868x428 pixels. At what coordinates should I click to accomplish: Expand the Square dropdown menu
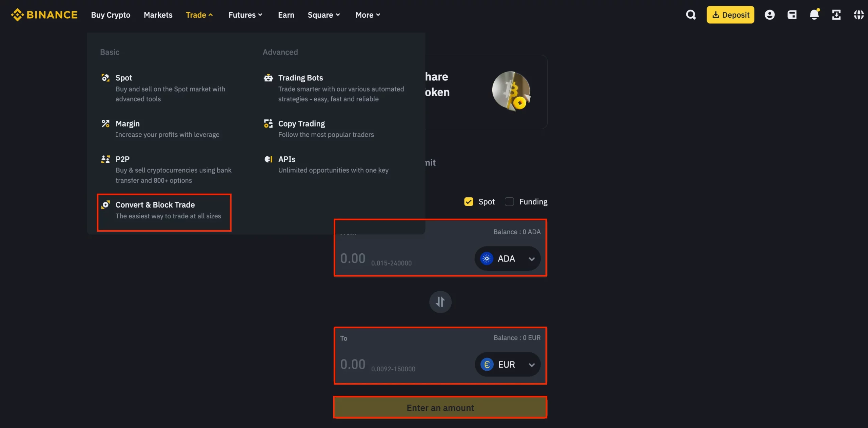pyautogui.click(x=324, y=15)
